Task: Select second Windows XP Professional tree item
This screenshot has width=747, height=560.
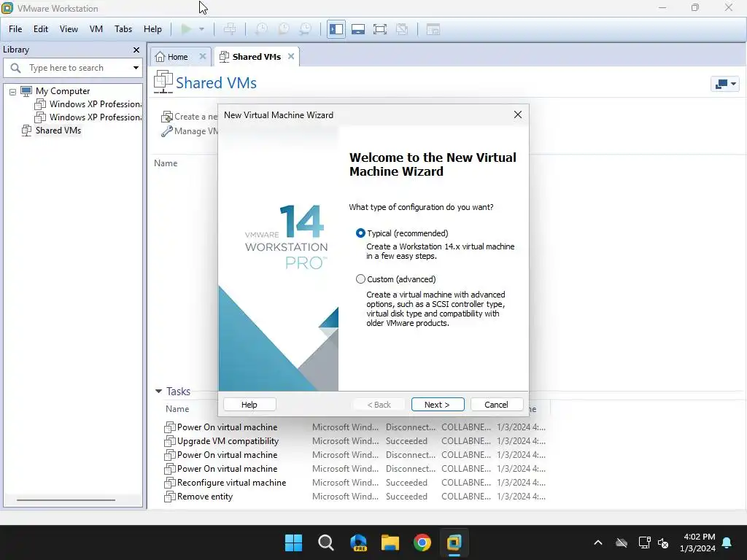Action: click(88, 117)
